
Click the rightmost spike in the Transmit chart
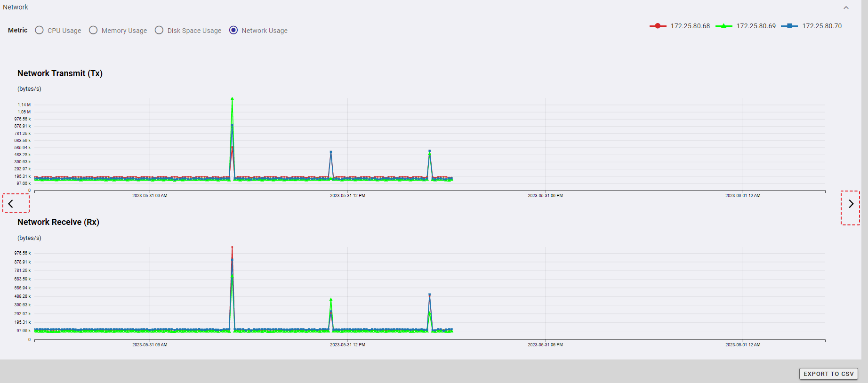point(429,151)
